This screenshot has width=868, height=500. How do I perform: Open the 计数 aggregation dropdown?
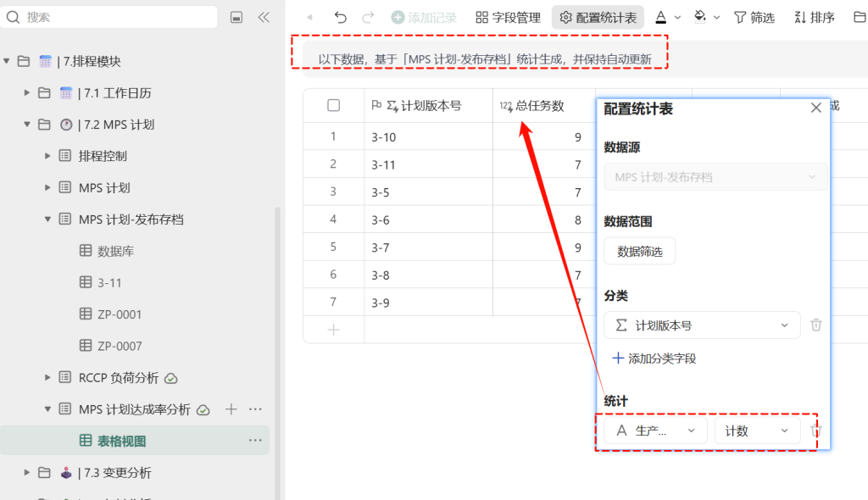(757, 431)
